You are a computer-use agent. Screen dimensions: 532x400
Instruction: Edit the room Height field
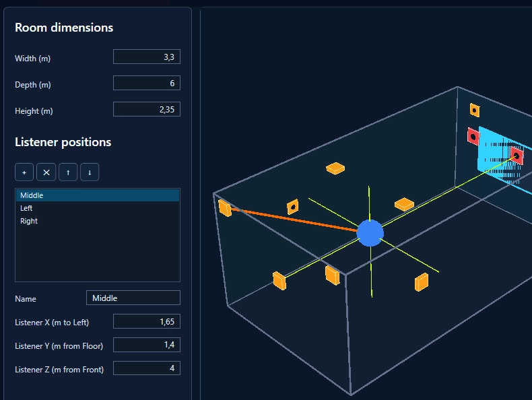[x=147, y=109]
